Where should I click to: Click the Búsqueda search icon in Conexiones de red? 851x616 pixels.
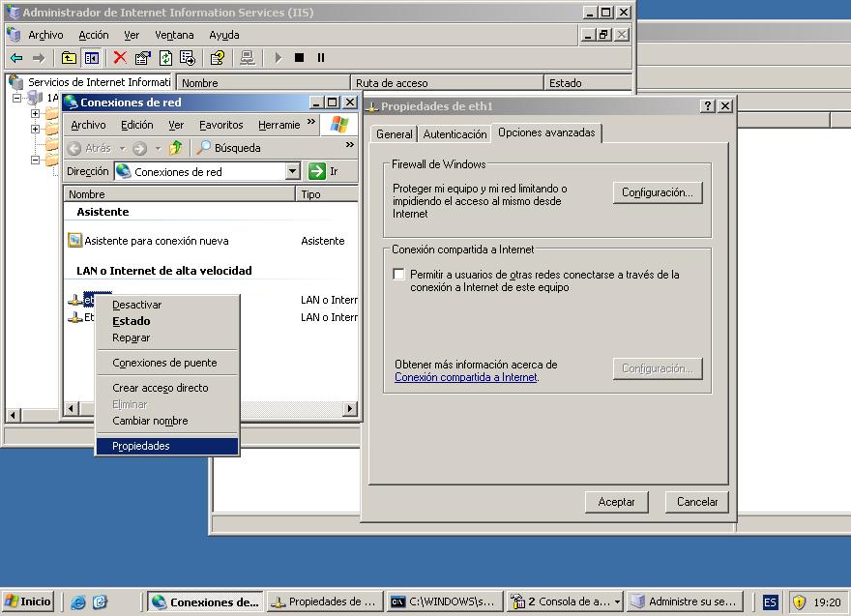204,148
